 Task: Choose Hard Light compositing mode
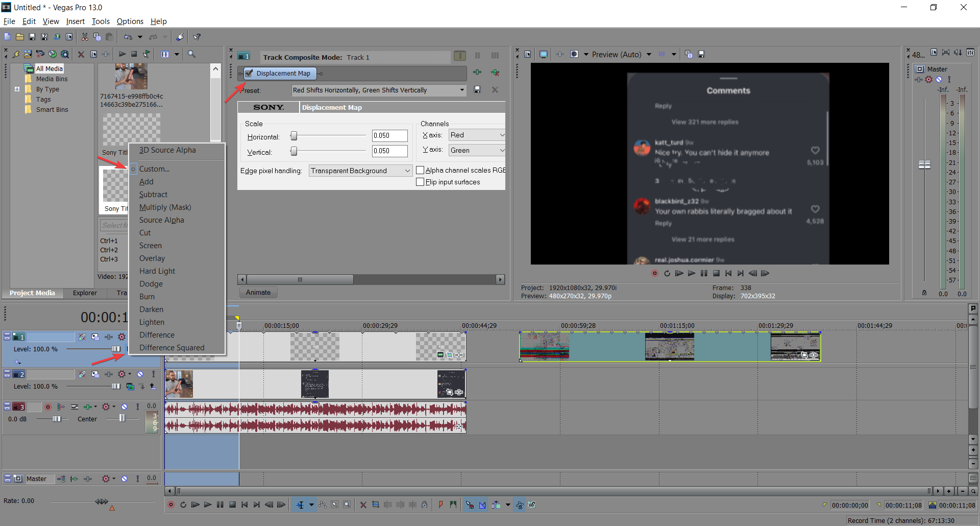coord(157,271)
